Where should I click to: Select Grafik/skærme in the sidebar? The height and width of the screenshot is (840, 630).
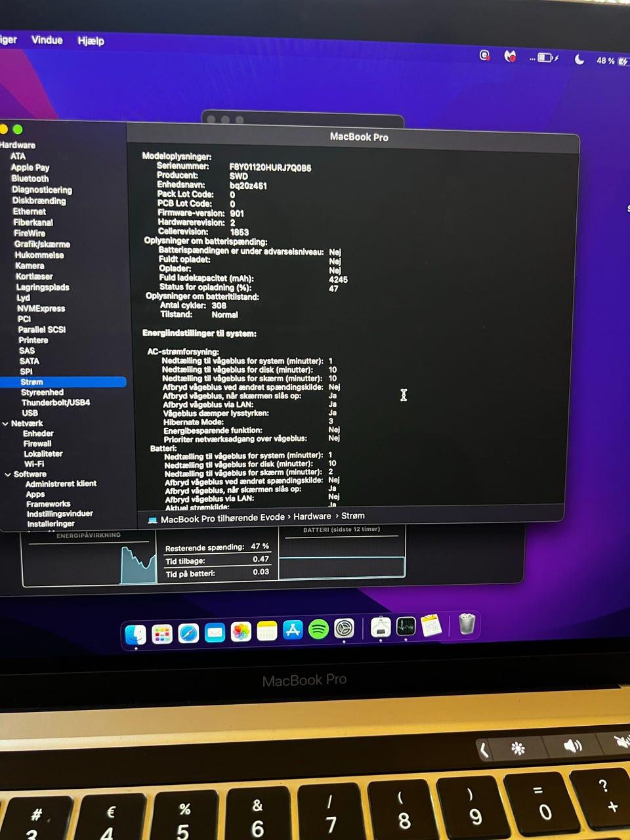(x=43, y=244)
